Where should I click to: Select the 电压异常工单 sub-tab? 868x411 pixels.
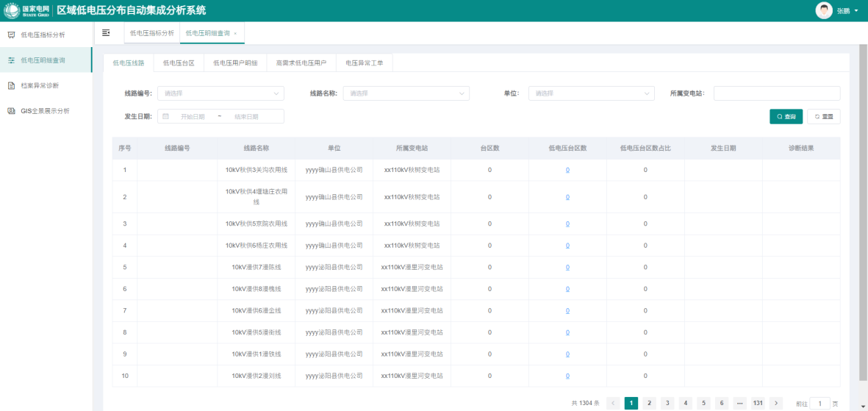tap(365, 63)
